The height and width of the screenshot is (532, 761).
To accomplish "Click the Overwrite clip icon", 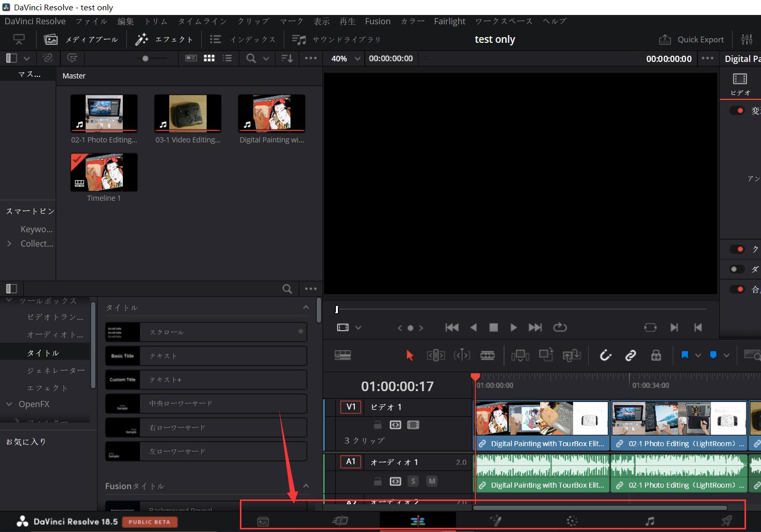I will click(546, 355).
